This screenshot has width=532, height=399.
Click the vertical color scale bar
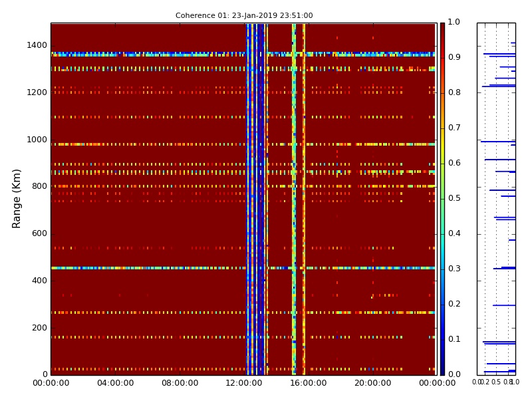(x=442, y=199)
